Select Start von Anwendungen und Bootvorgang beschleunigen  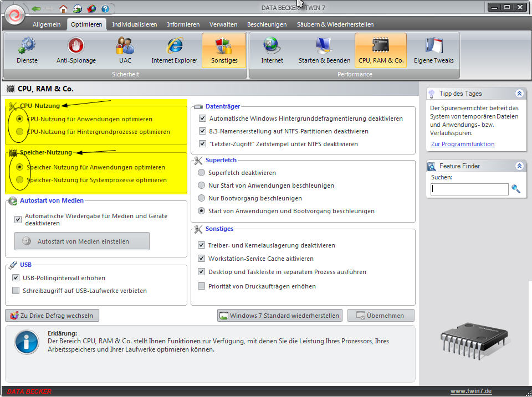[x=201, y=211]
